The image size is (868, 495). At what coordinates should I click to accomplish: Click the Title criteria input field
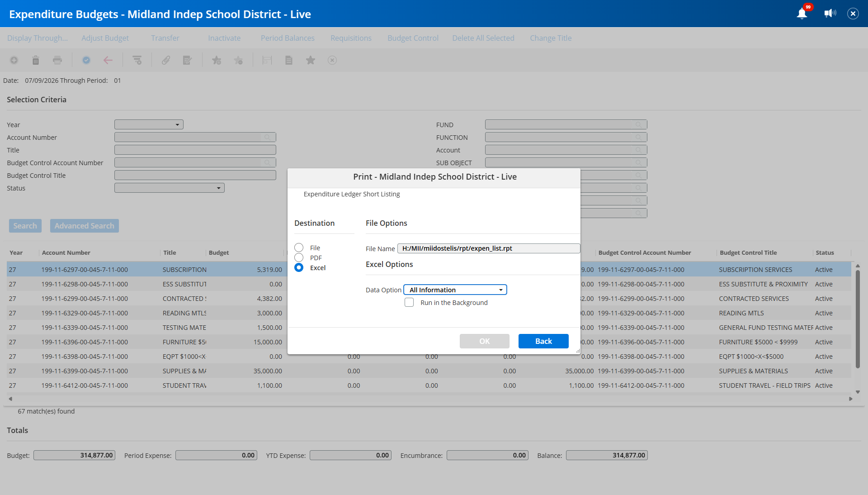[195, 150]
